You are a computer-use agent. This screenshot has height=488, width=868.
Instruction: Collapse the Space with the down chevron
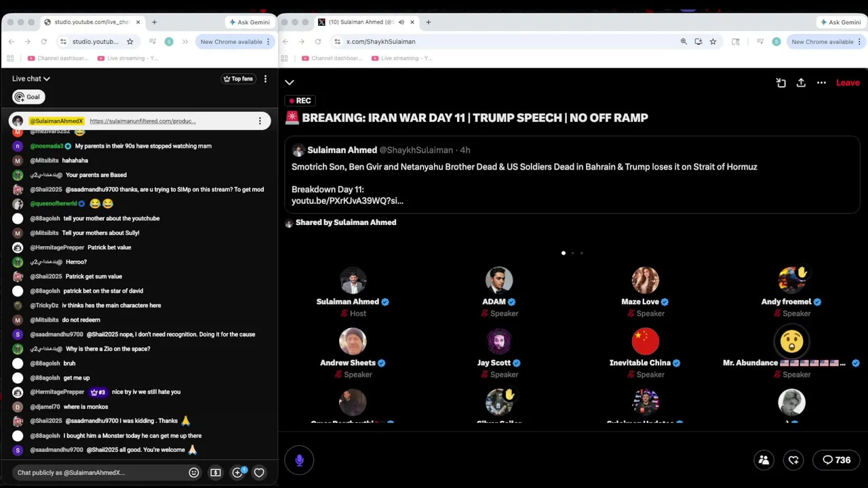[290, 83]
